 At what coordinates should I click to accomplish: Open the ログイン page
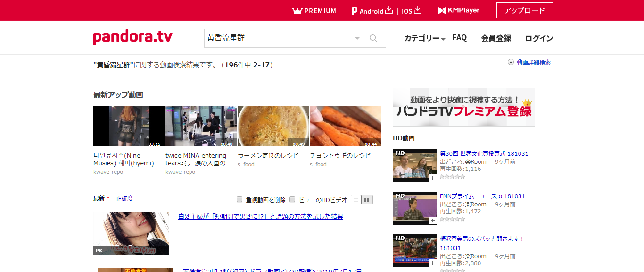[x=539, y=38]
